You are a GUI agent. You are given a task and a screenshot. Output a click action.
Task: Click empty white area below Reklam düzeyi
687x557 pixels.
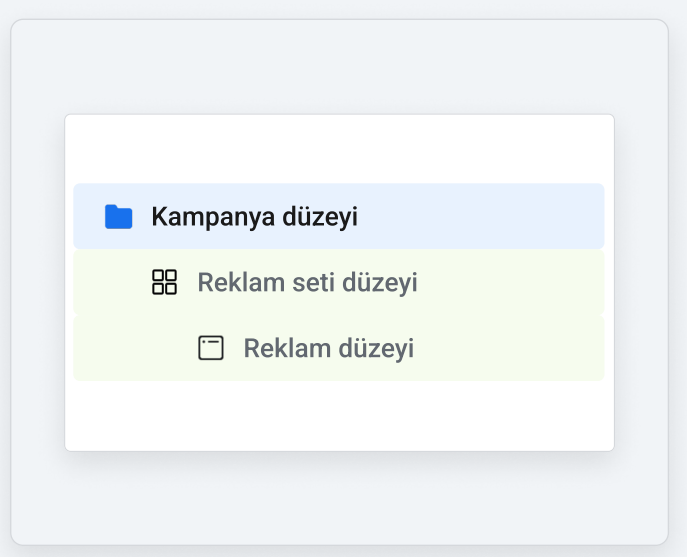tap(340, 415)
